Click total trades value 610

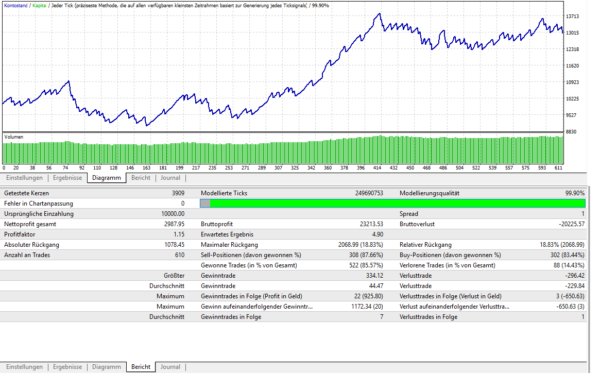tap(179, 255)
